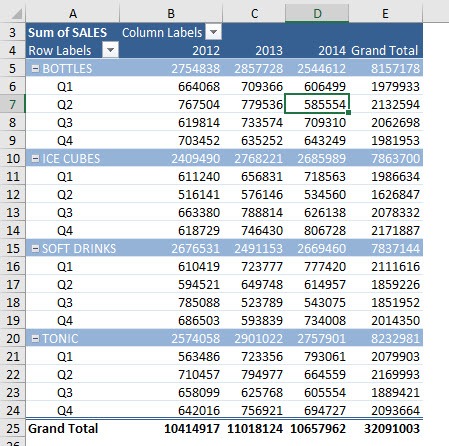Select row 7 header
This screenshot has height=446, width=449.
(x=12, y=104)
